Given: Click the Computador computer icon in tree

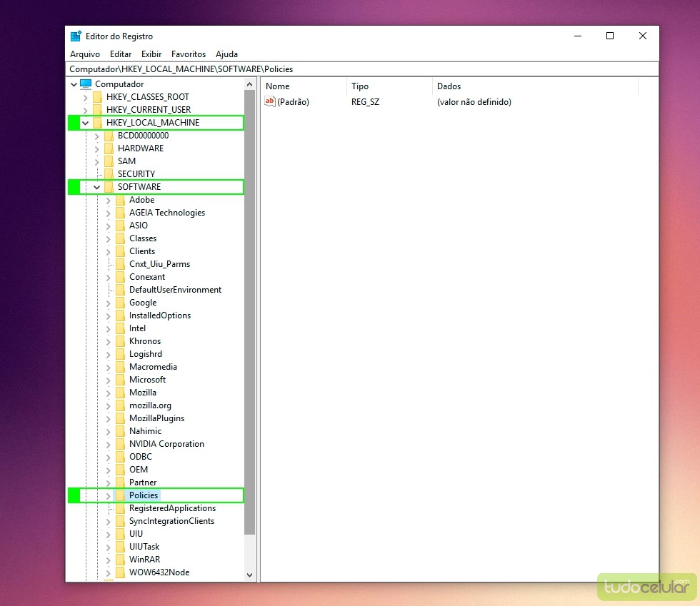Looking at the screenshot, I should [x=86, y=84].
